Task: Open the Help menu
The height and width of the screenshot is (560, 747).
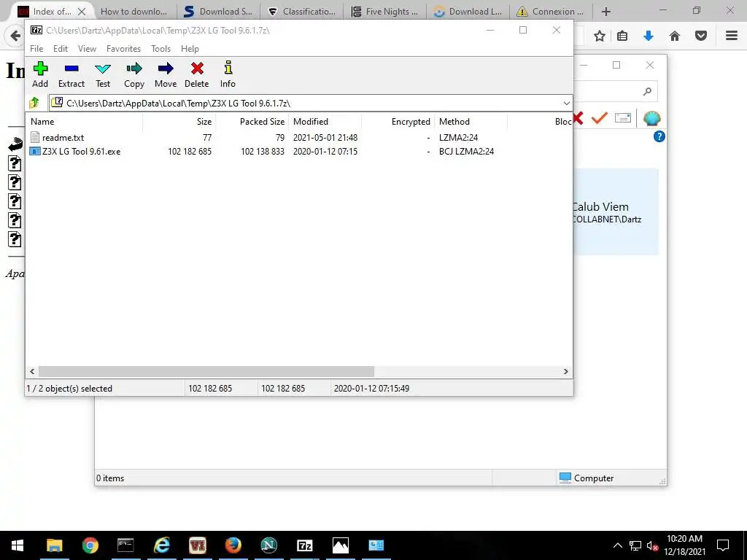Action: coord(190,49)
